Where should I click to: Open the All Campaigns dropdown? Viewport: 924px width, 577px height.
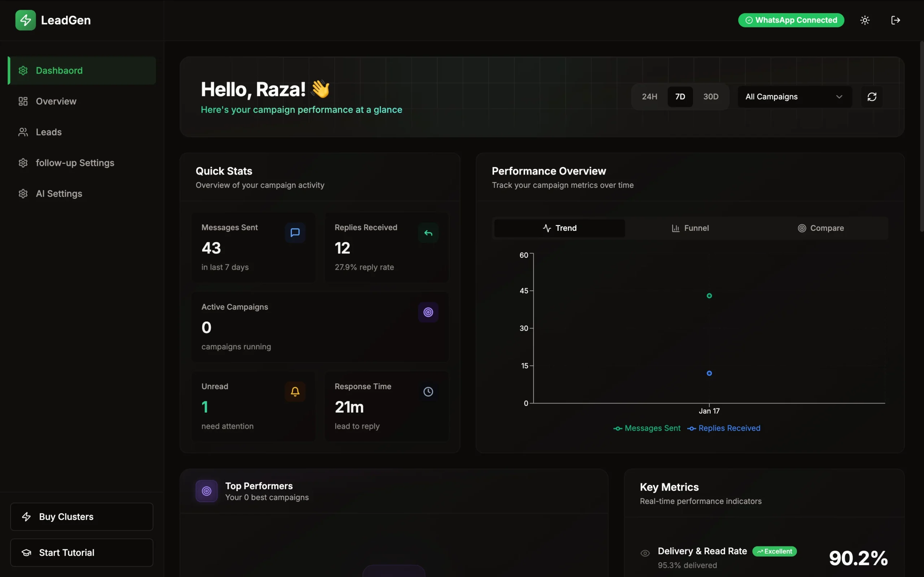click(x=794, y=97)
